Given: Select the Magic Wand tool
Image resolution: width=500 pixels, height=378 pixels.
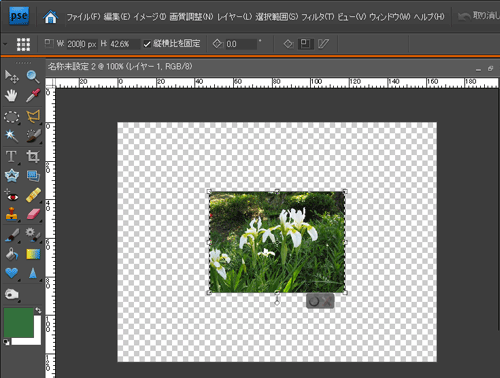Looking at the screenshot, I should click(12, 136).
